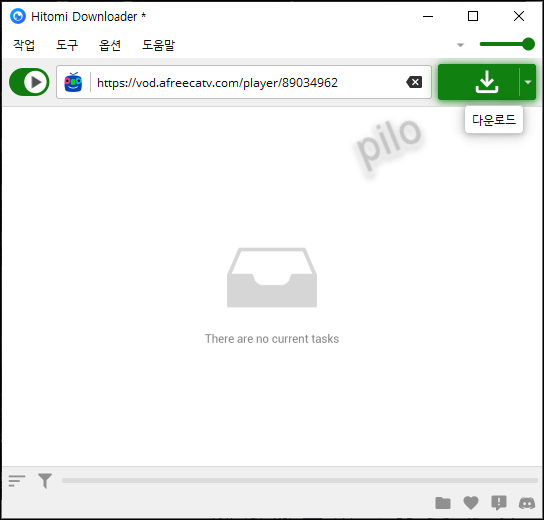This screenshot has height=520, width=544.
Task: Open the 옵션 menu
Action: tap(110, 45)
